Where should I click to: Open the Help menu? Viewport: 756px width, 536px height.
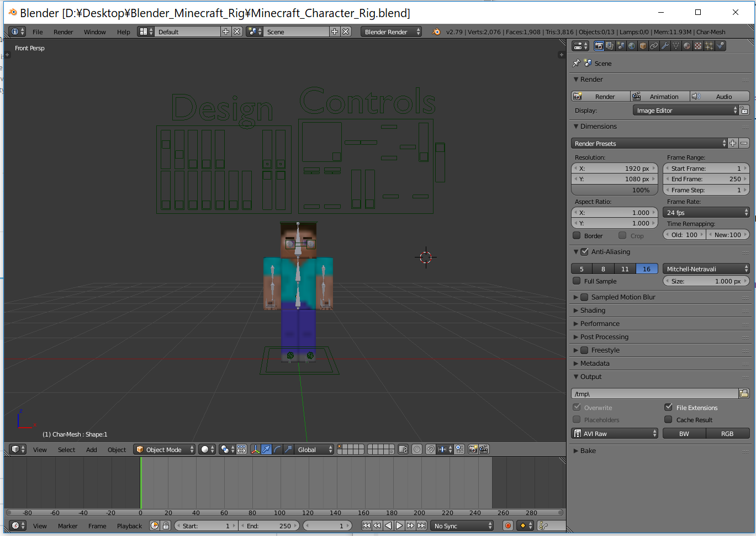coord(123,31)
